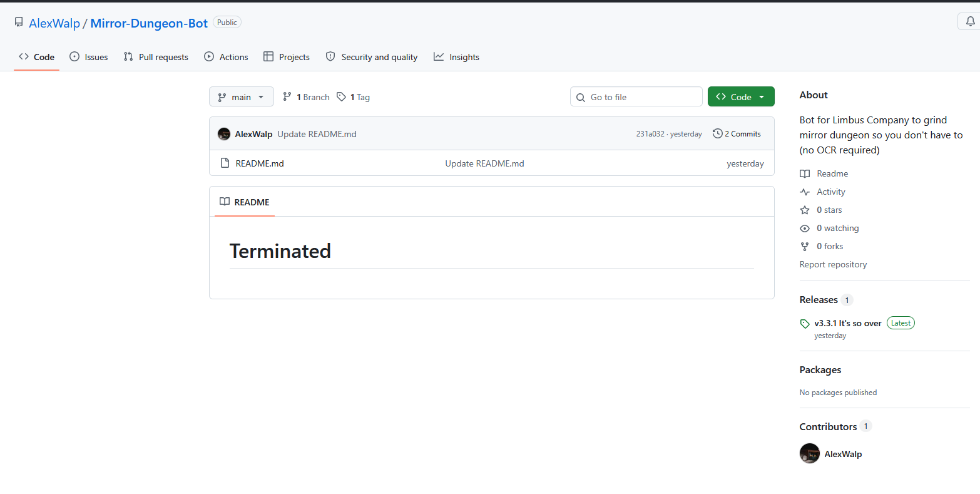Click the repository description text in About
Image resolution: width=980 pixels, height=494 pixels.
click(881, 135)
